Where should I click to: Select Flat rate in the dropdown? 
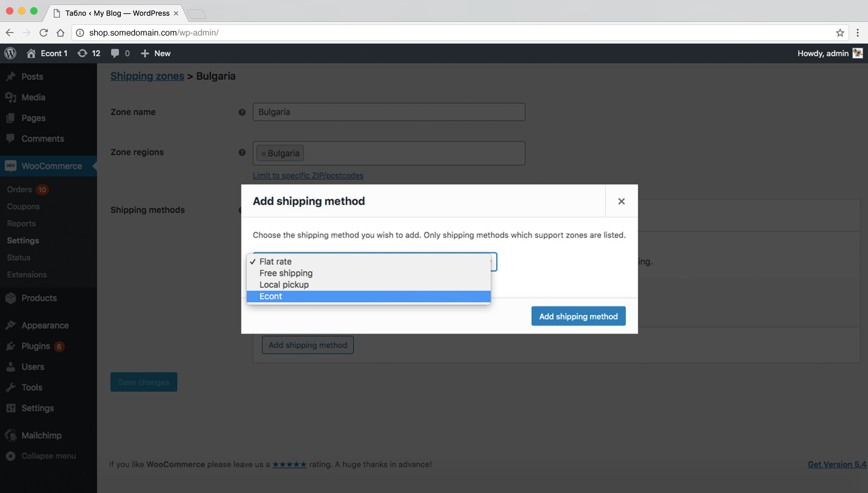pos(369,261)
